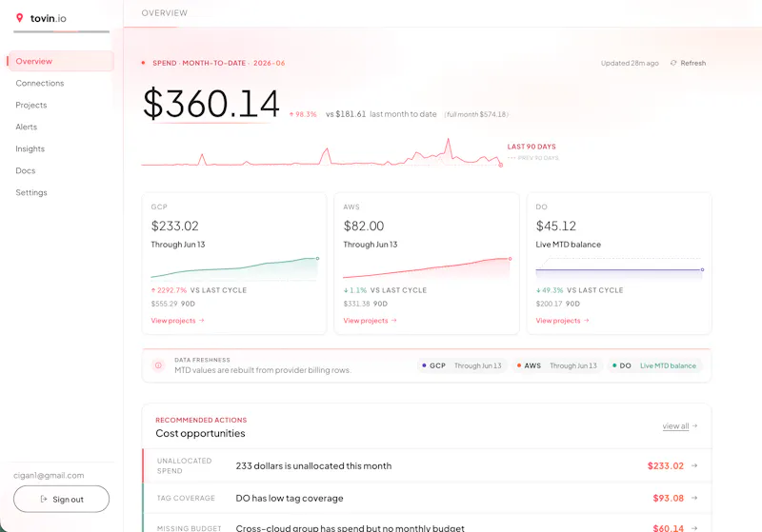Select cross-cloud group missing budget row
The height and width of the screenshot is (532, 762).
click(427, 524)
